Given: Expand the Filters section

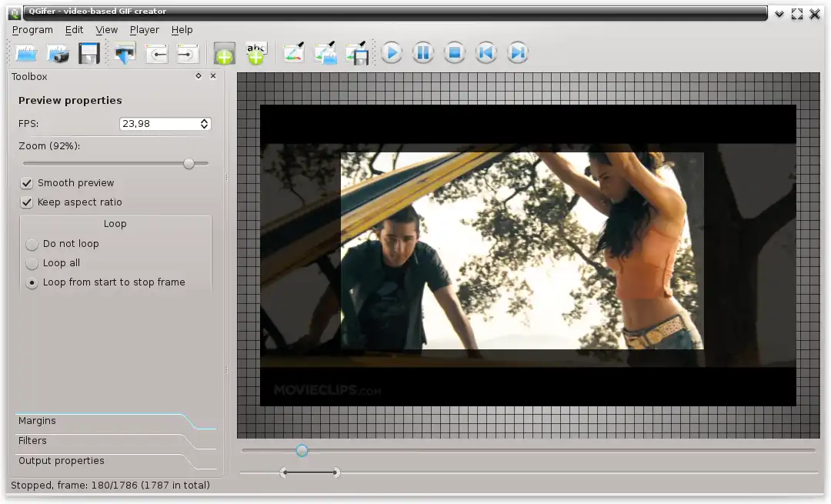Looking at the screenshot, I should 33,441.
